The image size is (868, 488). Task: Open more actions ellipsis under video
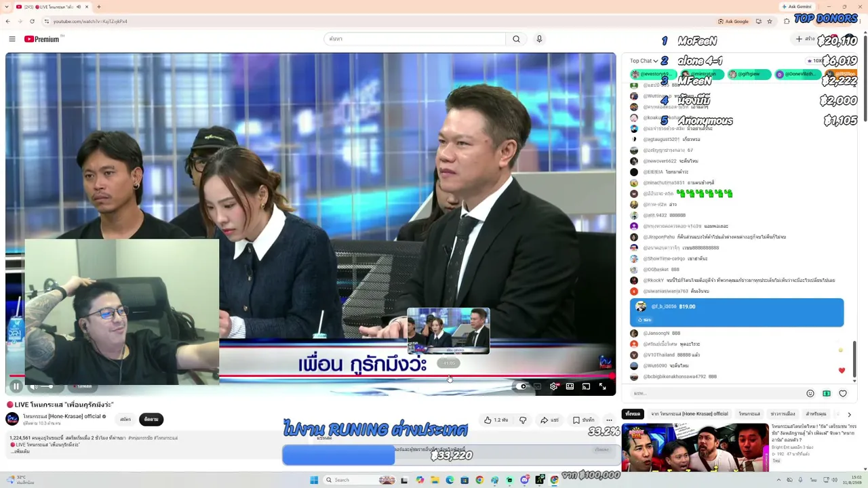pyautogui.click(x=609, y=420)
